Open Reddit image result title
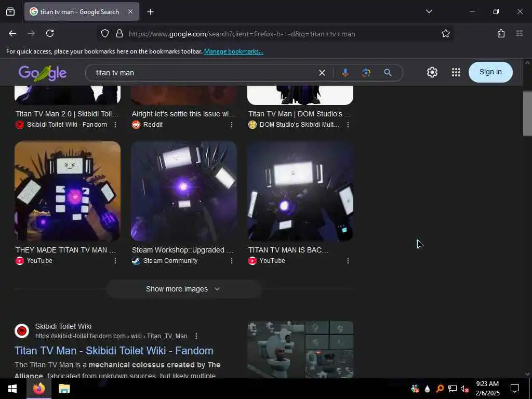Viewport: 532px width, 399px height. (183, 114)
